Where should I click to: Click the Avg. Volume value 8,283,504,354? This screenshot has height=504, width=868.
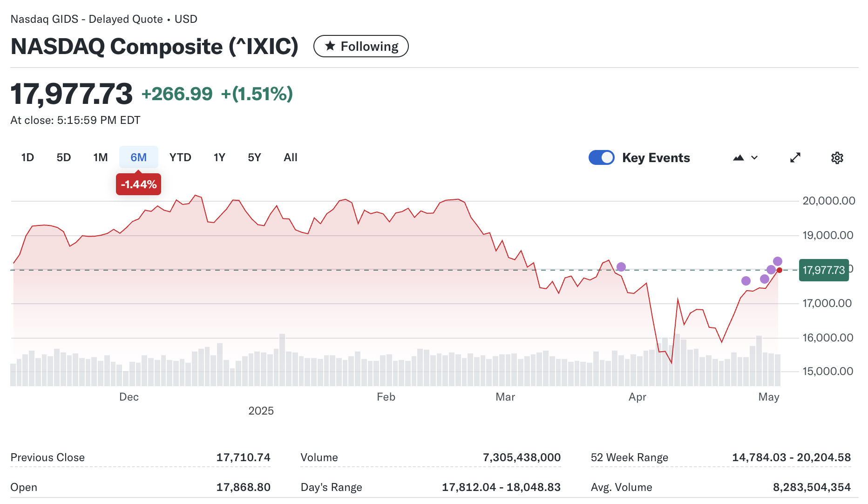[812, 487]
